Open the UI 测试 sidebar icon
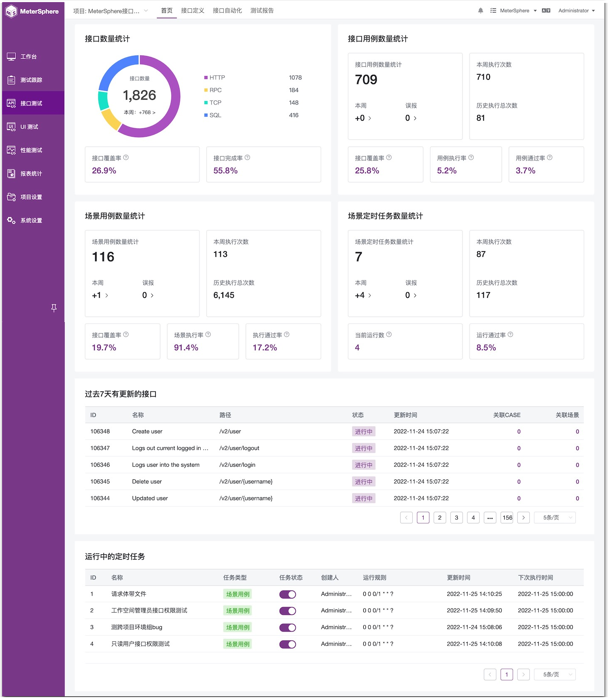The image size is (608, 700). pos(11,127)
